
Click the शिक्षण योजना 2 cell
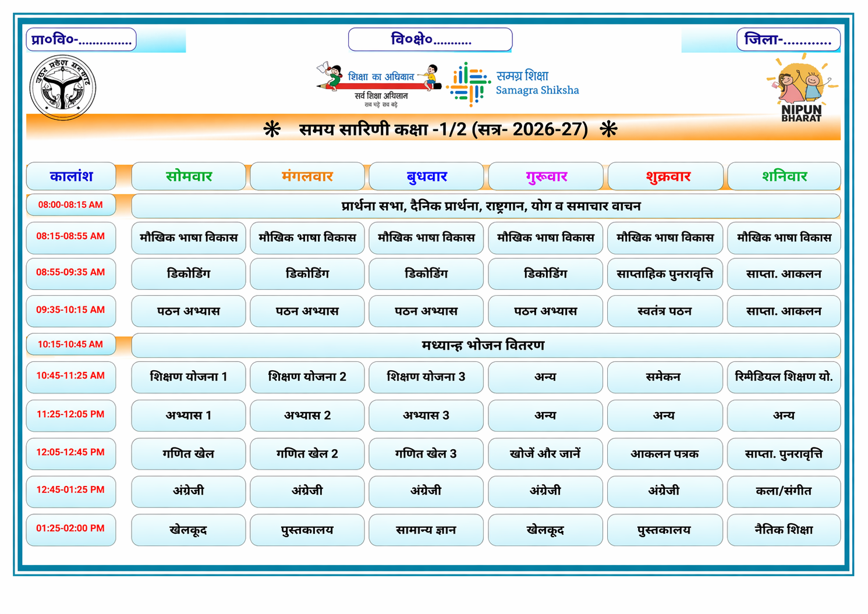tap(307, 377)
